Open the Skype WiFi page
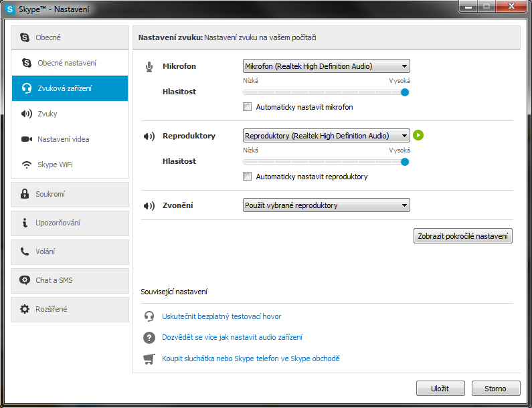 (70, 165)
